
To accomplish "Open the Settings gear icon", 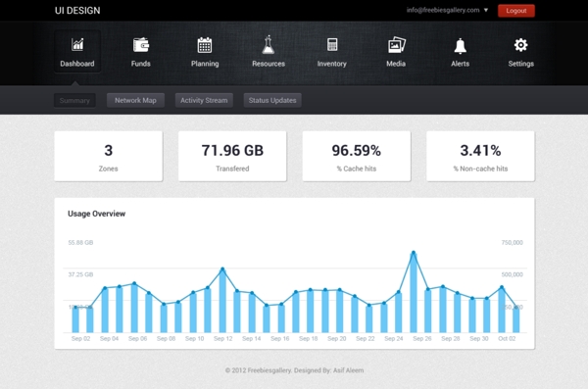I will click(521, 45).
